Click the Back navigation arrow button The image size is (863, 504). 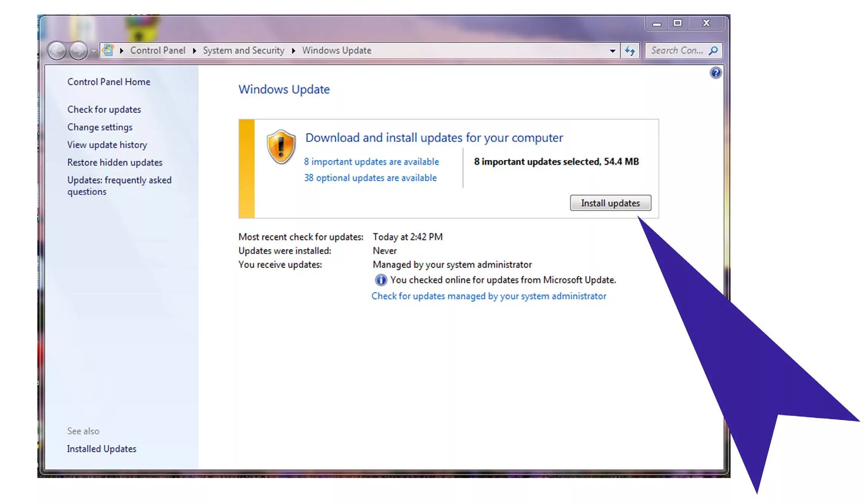(x=57, y=51)
